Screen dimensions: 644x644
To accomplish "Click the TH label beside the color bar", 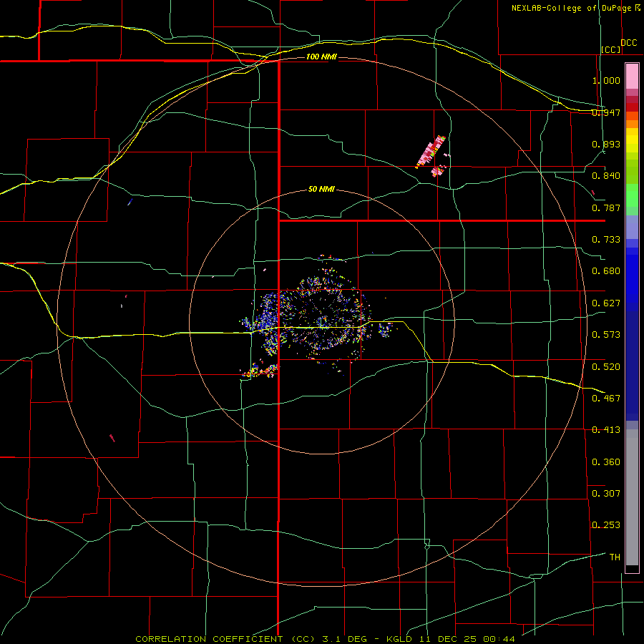I will [x=615, y=557].
